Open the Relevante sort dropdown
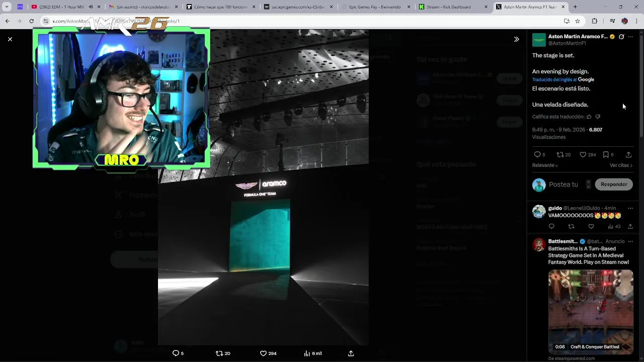644x362 pixels. pos(545,165)
